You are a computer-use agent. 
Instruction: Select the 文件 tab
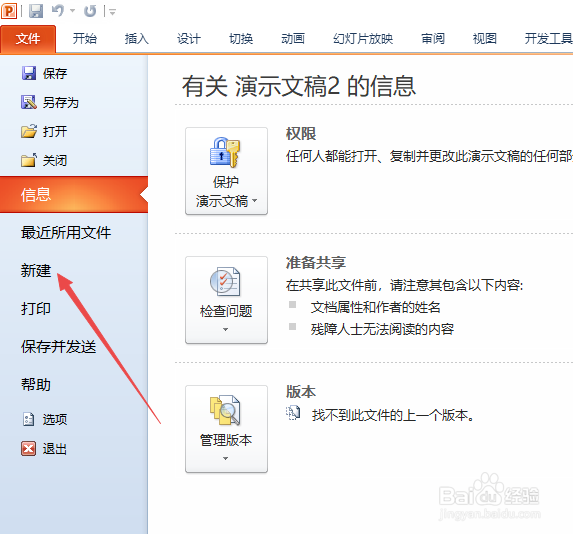tap(28, 38)
